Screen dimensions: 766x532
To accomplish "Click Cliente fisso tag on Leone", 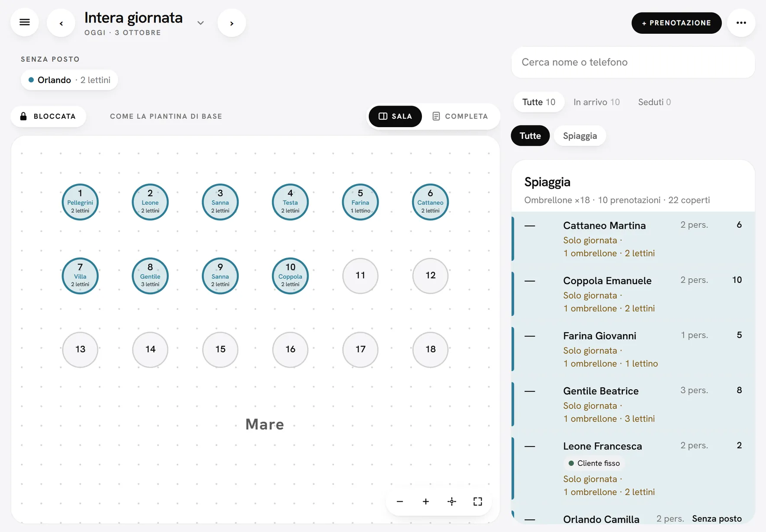I will point(594,463).
